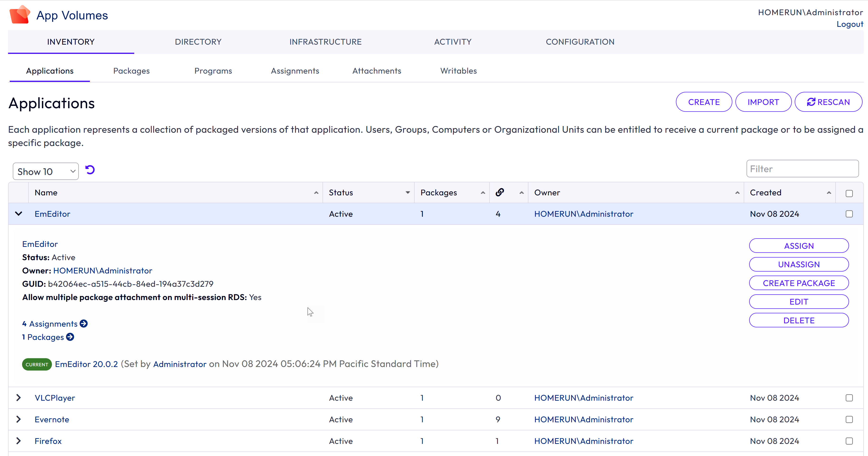This screenshot has height=456, width=868.
Task: Refresh the applications list with the circular arrow
Action: [90, 170]
